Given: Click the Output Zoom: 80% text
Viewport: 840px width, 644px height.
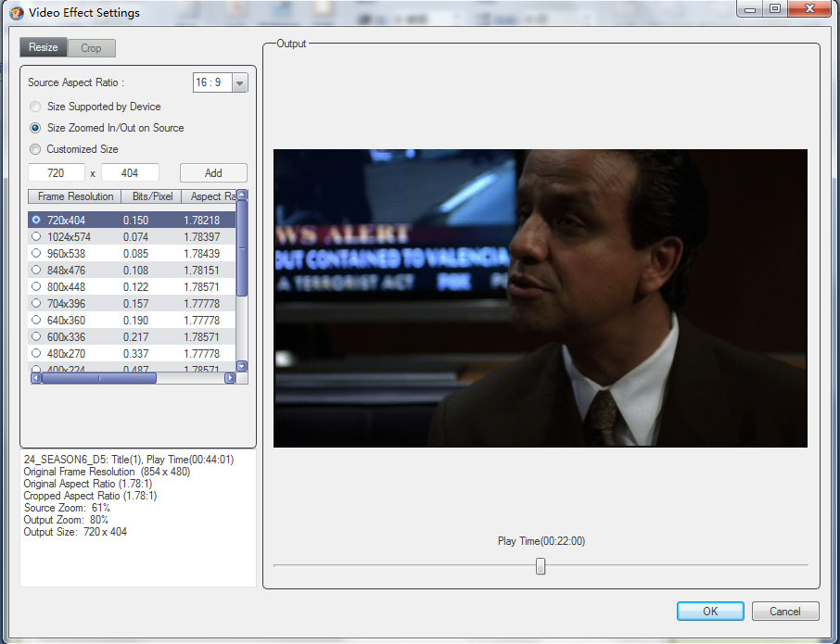Looking at the screenshot, I should 66,520.
